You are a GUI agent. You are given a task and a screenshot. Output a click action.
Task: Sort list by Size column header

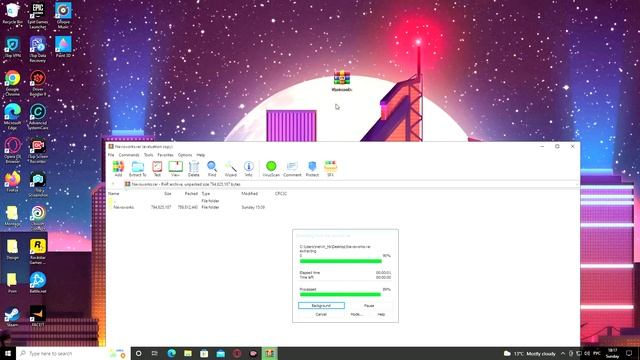pos(167,193)
